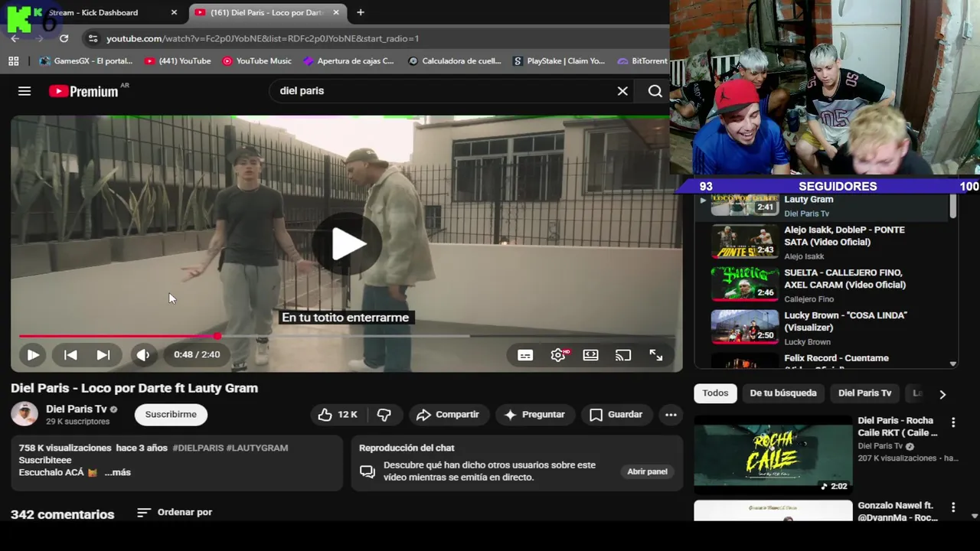Select the 'De tu búsqueda' chip

point(783,393)
